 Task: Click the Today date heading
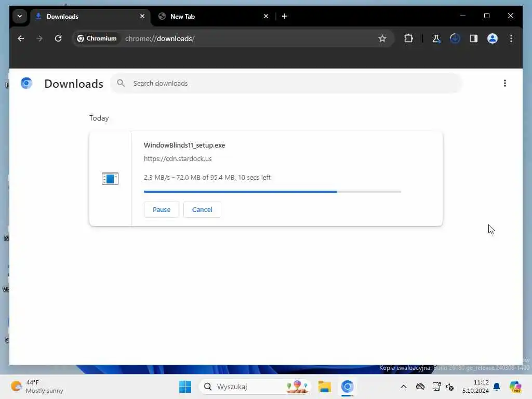coord(99,118)
